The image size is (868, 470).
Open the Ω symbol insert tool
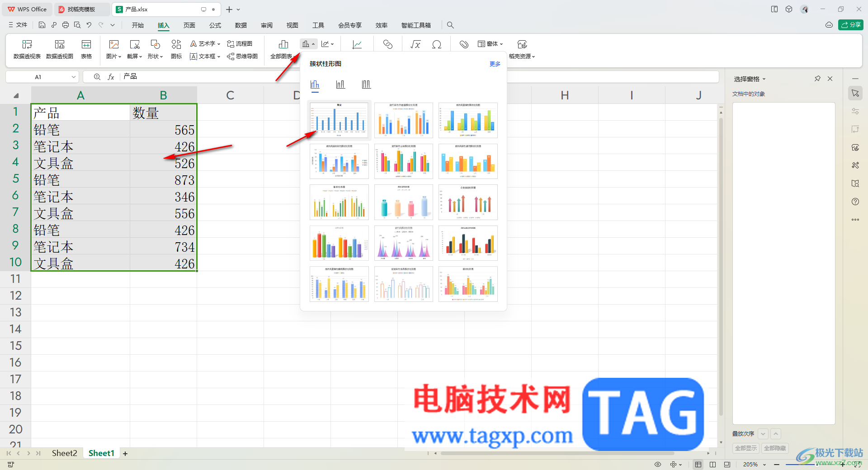[x=437, y=44]
